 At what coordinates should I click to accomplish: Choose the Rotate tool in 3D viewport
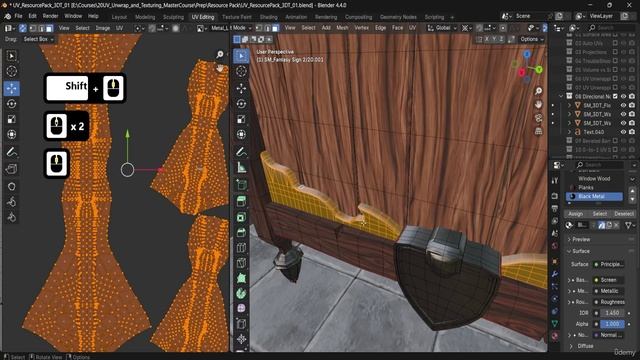click(x=241, y=104)
